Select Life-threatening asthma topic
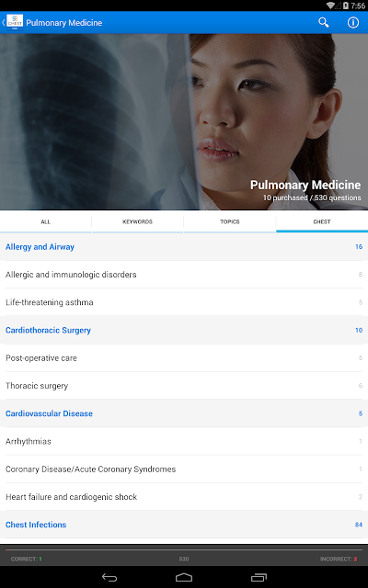 pos(184,302)
